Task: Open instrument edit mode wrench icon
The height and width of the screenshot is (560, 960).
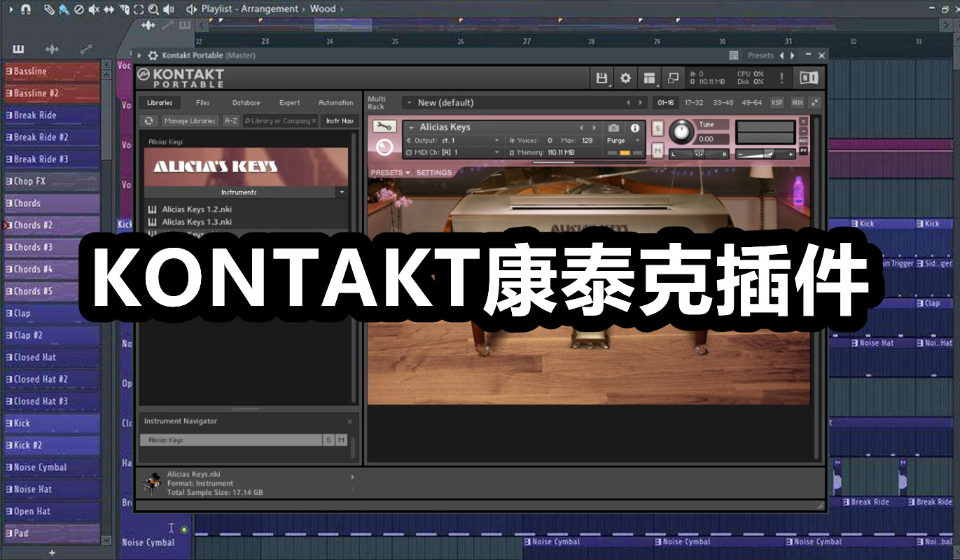Action: (383, 127)
